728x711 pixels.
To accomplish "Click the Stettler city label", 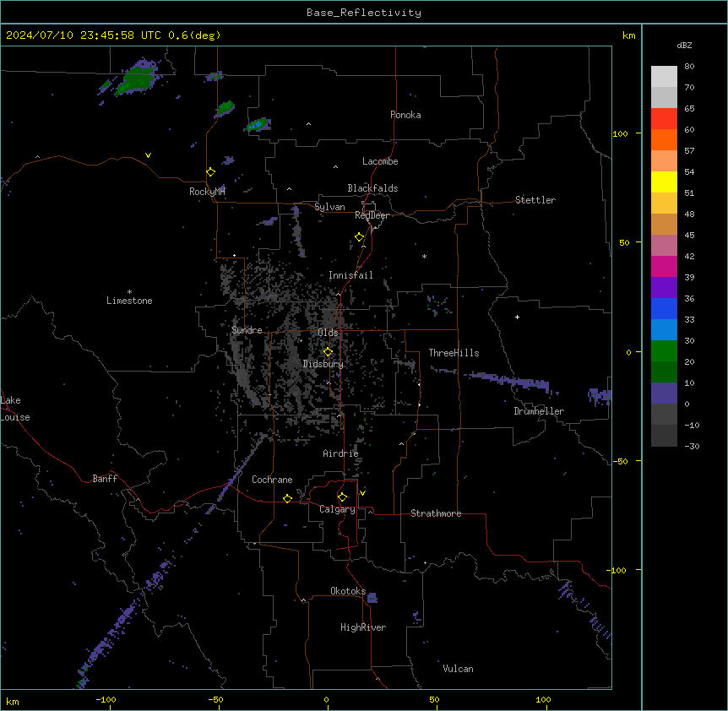I will pyautogui.click(x=535, y=200).
